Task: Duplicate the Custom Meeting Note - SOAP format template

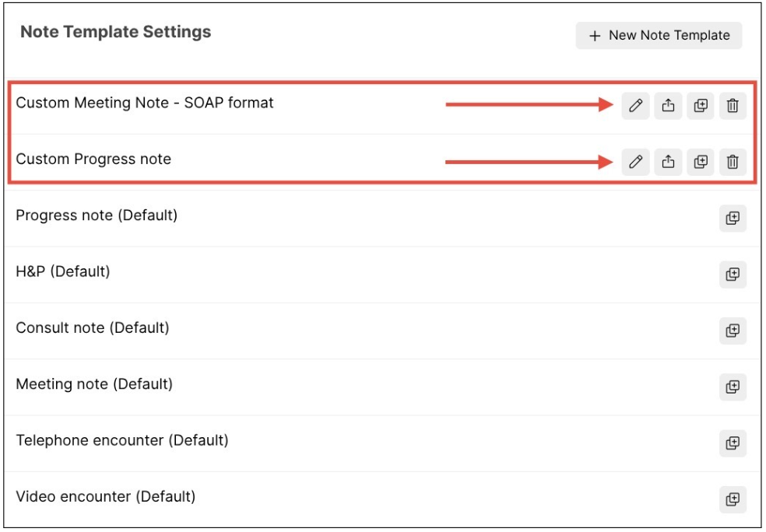Action: 700,104
